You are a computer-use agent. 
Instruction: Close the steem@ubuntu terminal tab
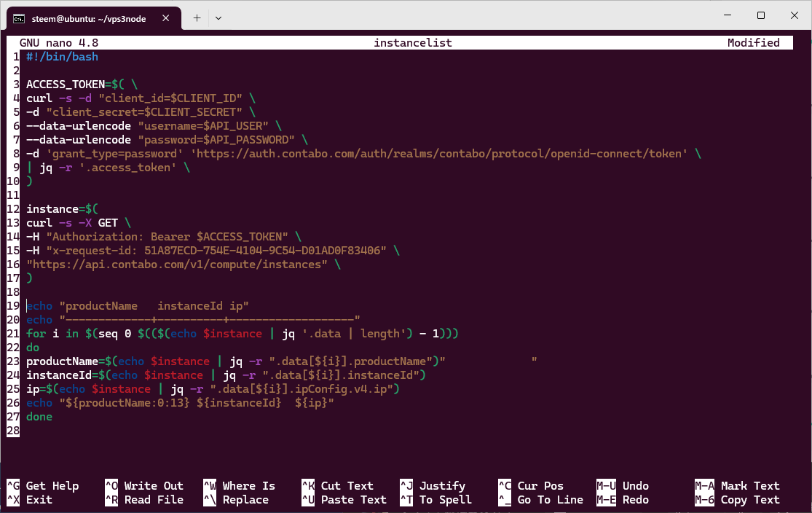pos(166,18)
